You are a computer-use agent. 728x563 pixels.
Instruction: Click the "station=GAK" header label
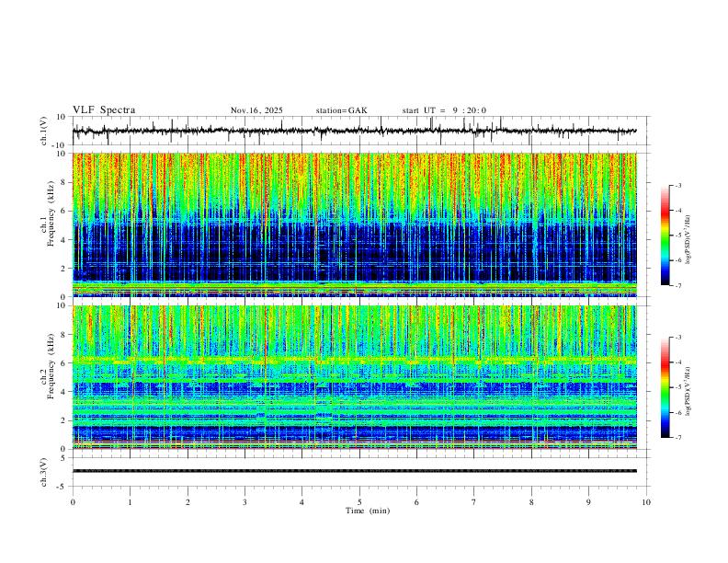click(341, 110)
